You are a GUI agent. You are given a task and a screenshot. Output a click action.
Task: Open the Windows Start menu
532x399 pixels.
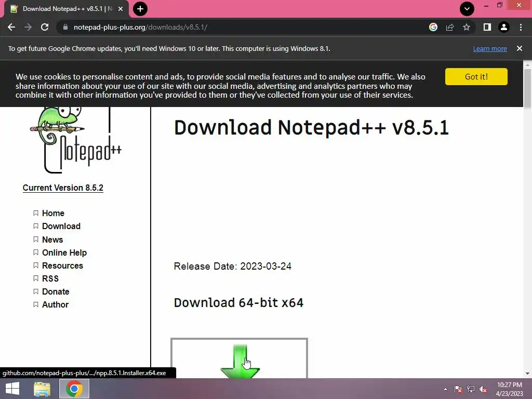pos(12,389)
